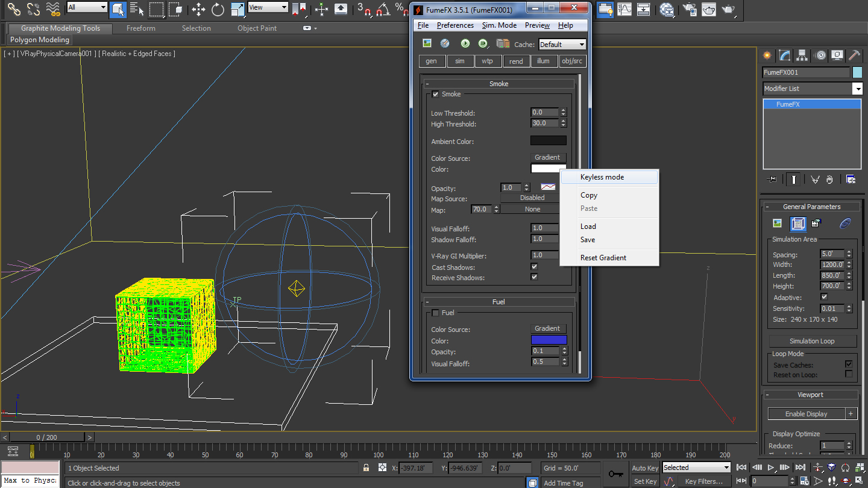
Task: Open the Sim. Mode menu
Action: coord(498,25)
